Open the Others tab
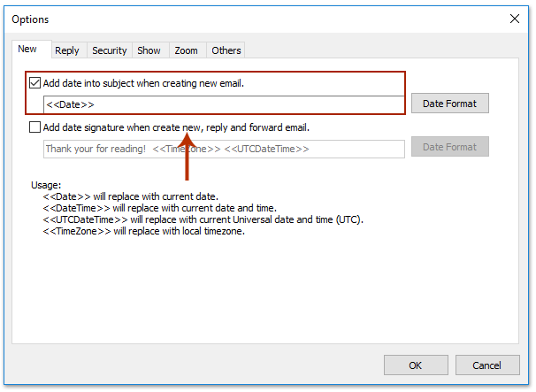The image size is (536, 392). pos(226,50)
